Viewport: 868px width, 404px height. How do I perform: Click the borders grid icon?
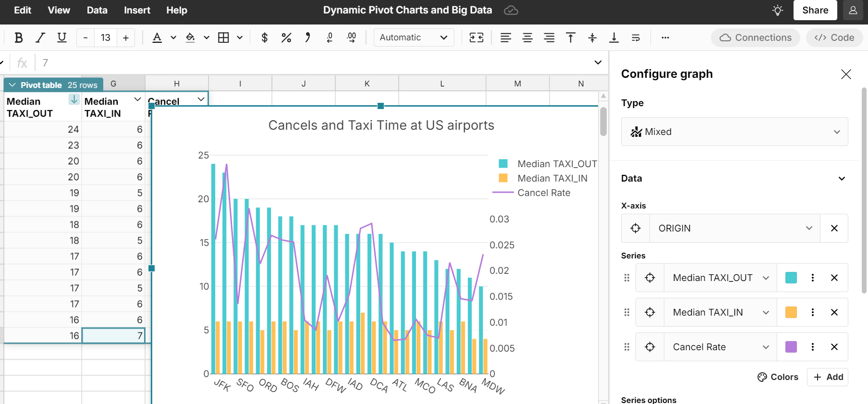point(223,37)
